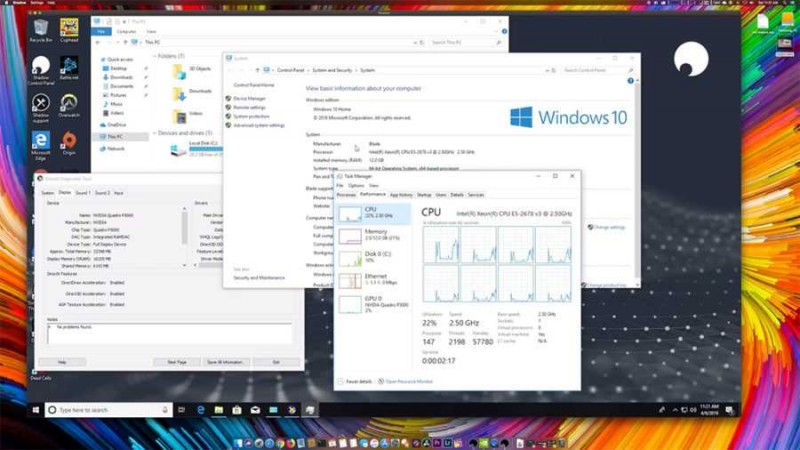The width and height of the screenshot is (800, 450).
Task: Launch Origin from the desktop
Action: 69,143
